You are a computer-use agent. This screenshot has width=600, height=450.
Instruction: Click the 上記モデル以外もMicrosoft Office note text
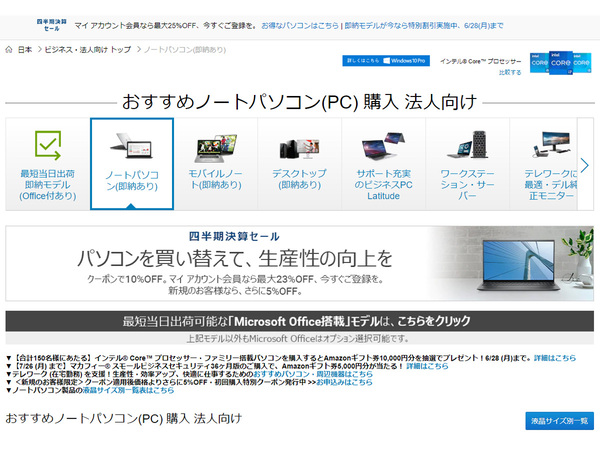[298, 338]
